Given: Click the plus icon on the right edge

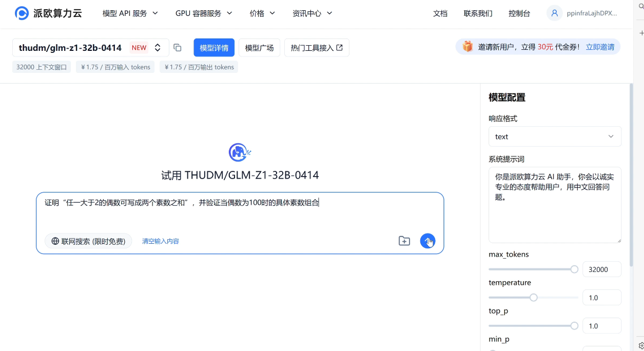Looking at the screenshot, I should coord(641,33).
